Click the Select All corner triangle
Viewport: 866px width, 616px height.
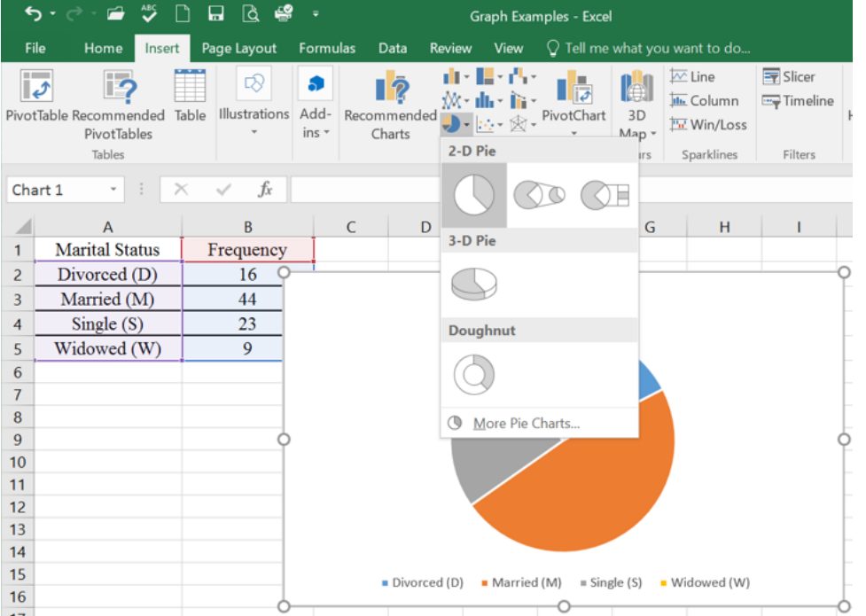[x=23, y=227]
